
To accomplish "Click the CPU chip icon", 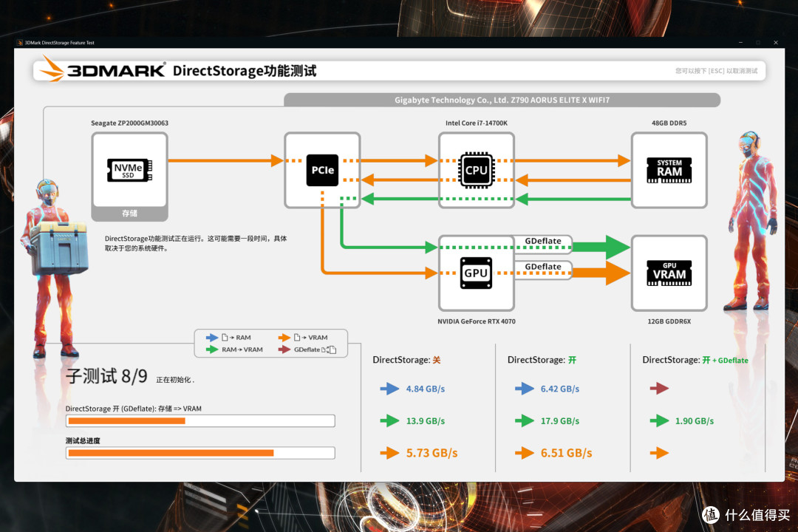I will pos(477,170).
